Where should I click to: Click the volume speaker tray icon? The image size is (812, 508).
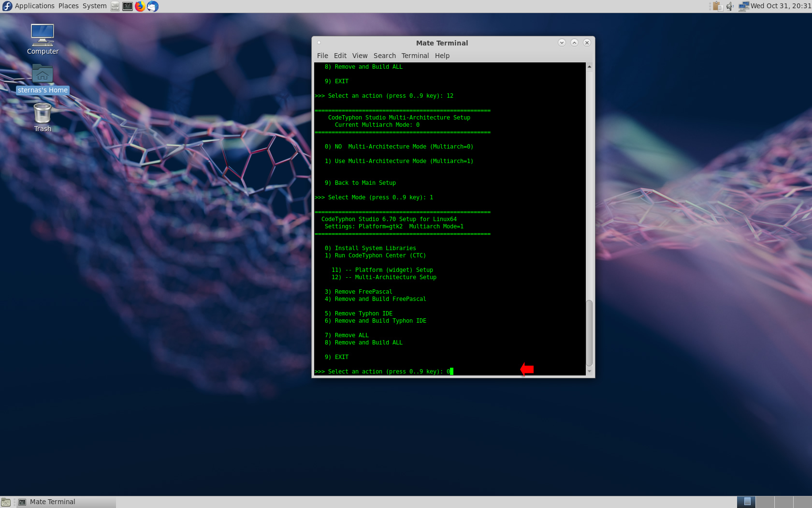tap(730, 6)
